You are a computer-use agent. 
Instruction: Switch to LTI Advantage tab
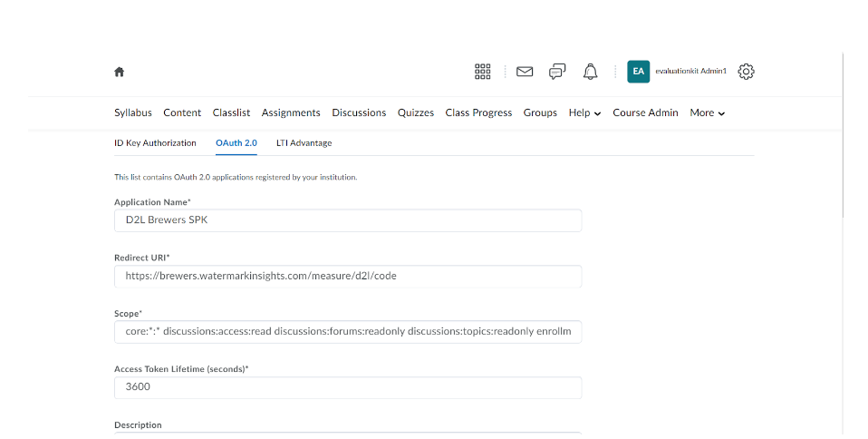[304, 143]
